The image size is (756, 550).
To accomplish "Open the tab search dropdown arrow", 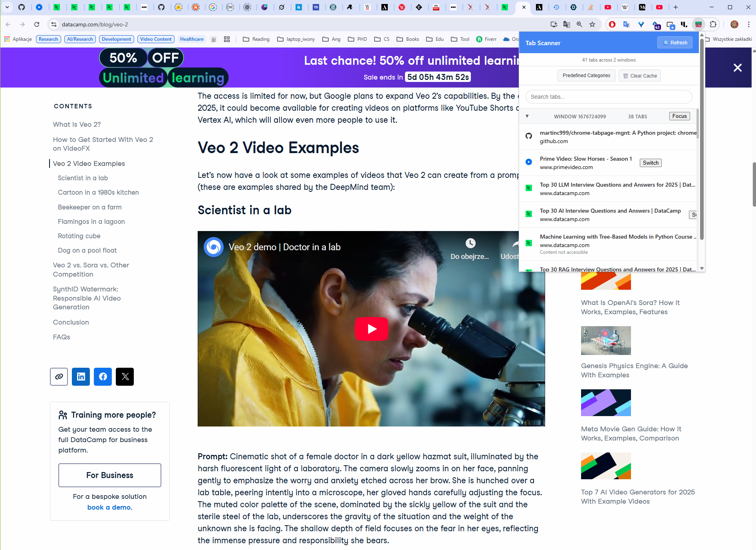I will tap(7, 7).
